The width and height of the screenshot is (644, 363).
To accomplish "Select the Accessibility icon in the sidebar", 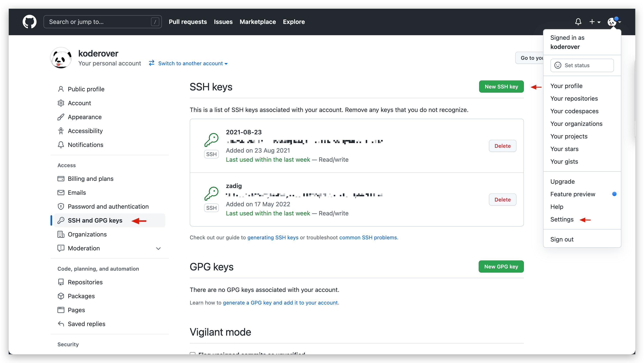I will coord(61,131).
